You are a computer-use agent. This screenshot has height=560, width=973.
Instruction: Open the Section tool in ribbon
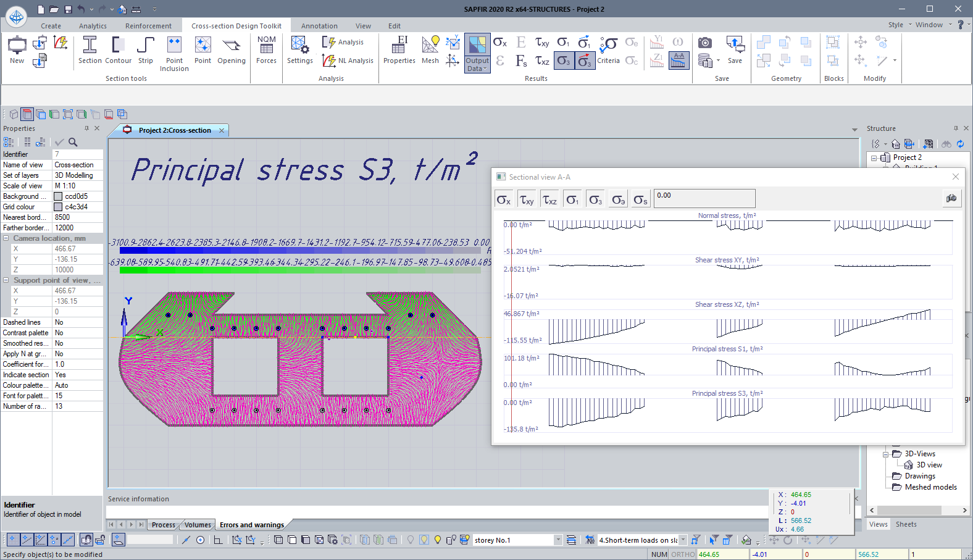90,50
